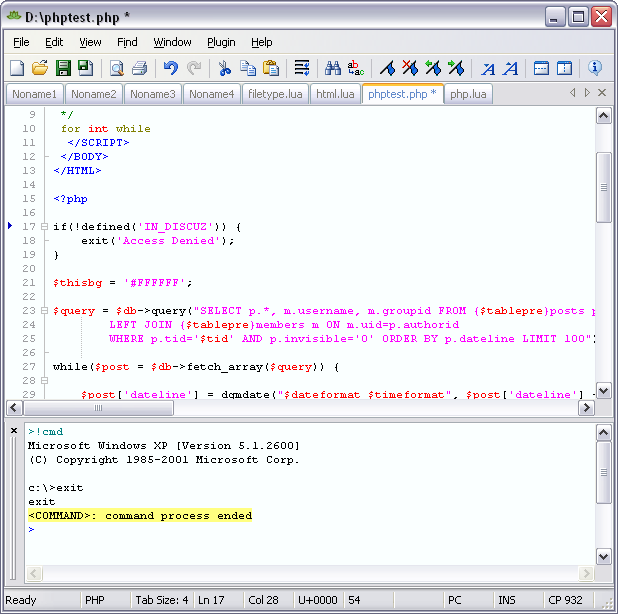Open the Window menu

172,42
